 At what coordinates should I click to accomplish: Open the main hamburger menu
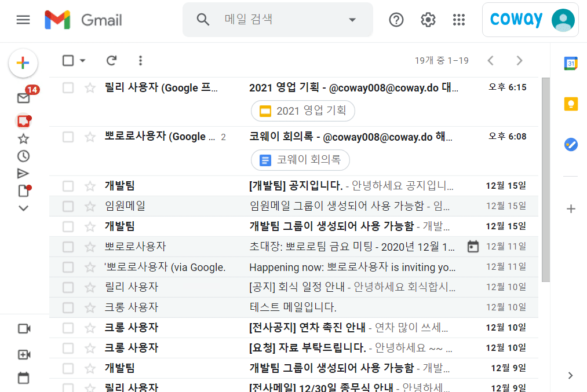point(23,20)
